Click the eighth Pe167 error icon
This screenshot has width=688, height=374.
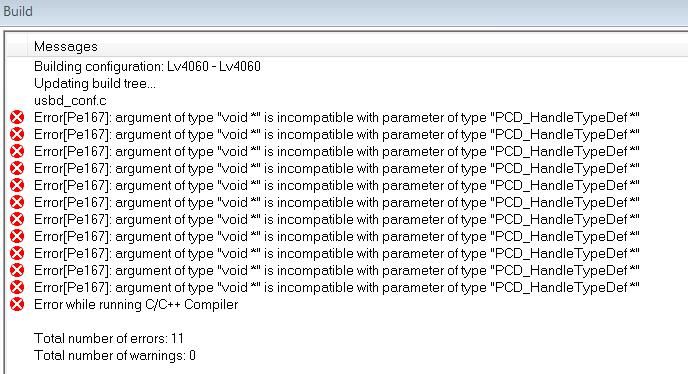pyautogui.click(x=17, y=236)
